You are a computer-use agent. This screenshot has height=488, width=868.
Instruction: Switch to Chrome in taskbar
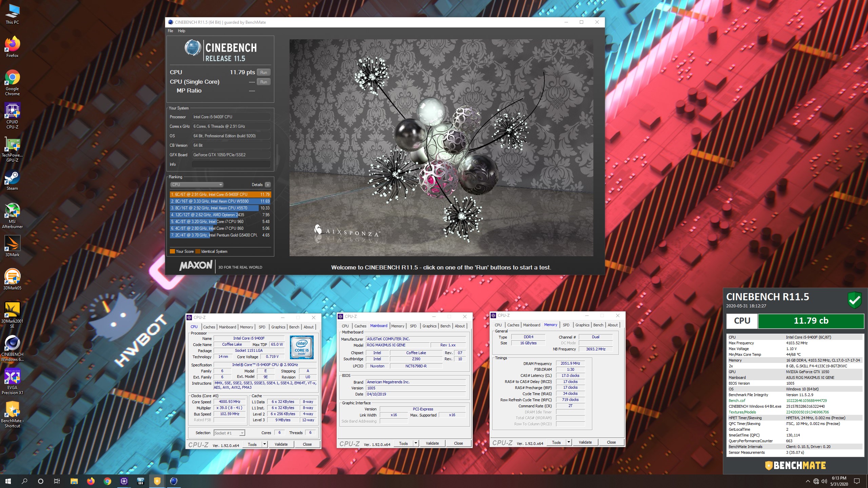(107, 481)
